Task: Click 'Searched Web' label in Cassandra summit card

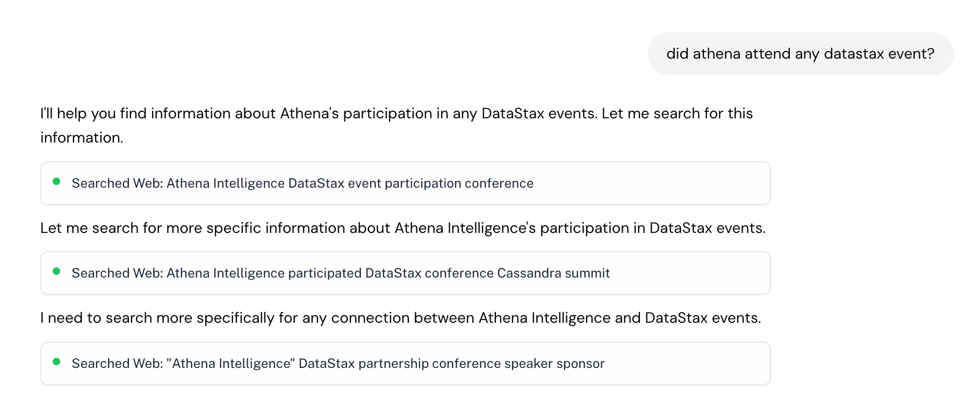Action: click(117, 273)
